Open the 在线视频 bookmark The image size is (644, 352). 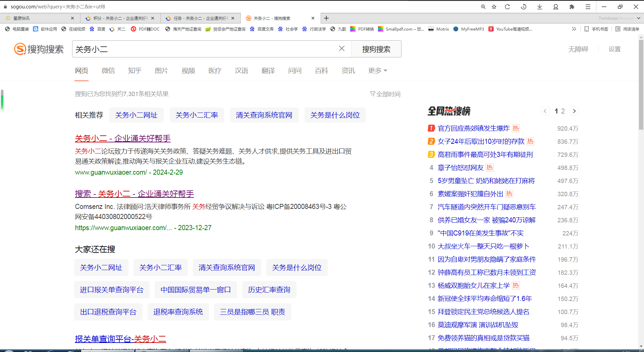point(73,29)
